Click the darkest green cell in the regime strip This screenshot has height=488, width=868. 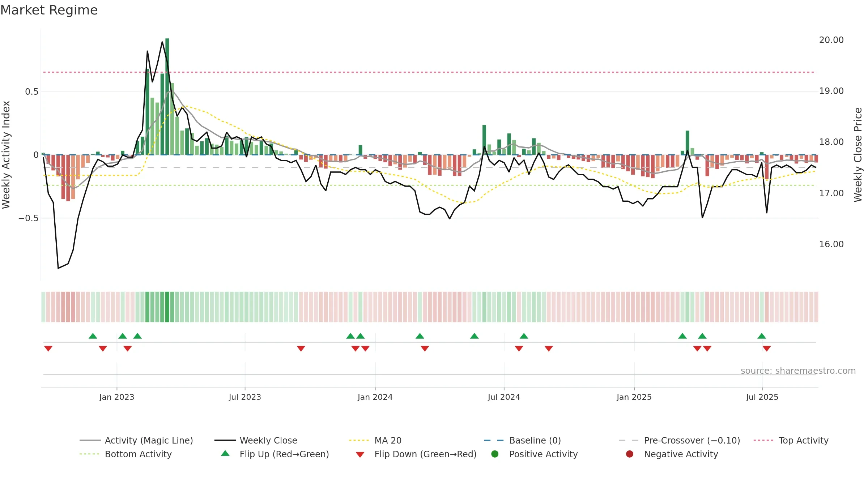tap(167, 307)
